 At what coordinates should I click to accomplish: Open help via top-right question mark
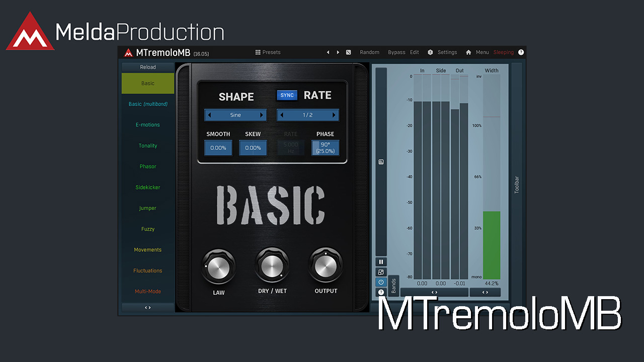pyautogui.click(x=521, y=52)
